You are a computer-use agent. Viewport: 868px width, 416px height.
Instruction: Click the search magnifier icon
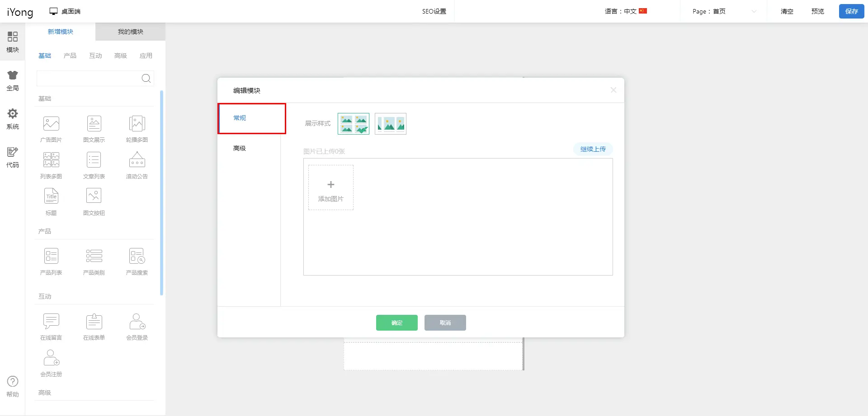(x=146, y=79)
